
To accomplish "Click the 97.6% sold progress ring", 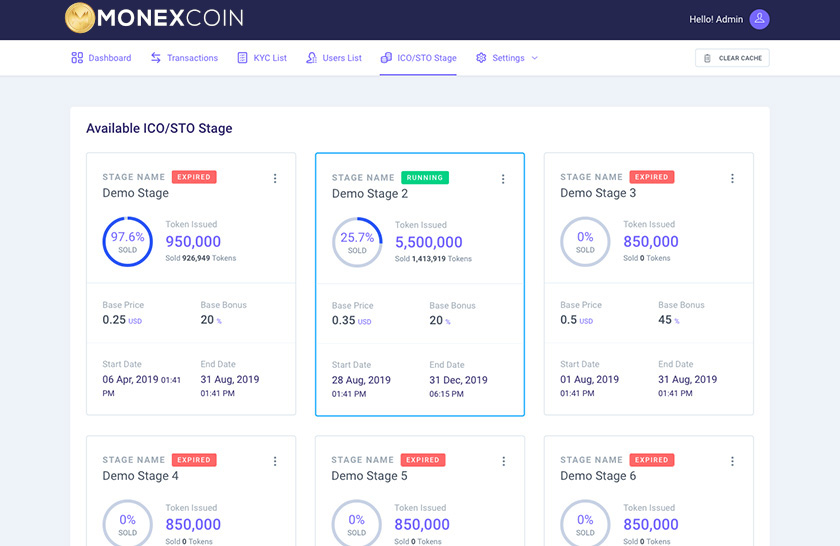I will coord(128,242).
